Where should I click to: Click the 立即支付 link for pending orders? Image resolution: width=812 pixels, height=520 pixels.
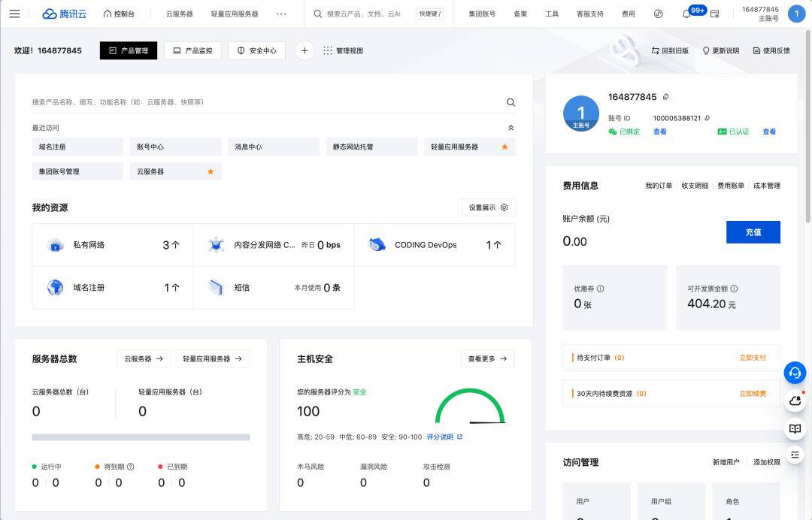point(754,358)
